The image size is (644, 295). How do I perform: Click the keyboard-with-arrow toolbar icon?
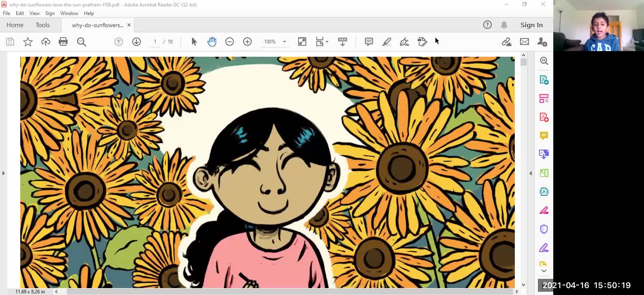point(343,42)
